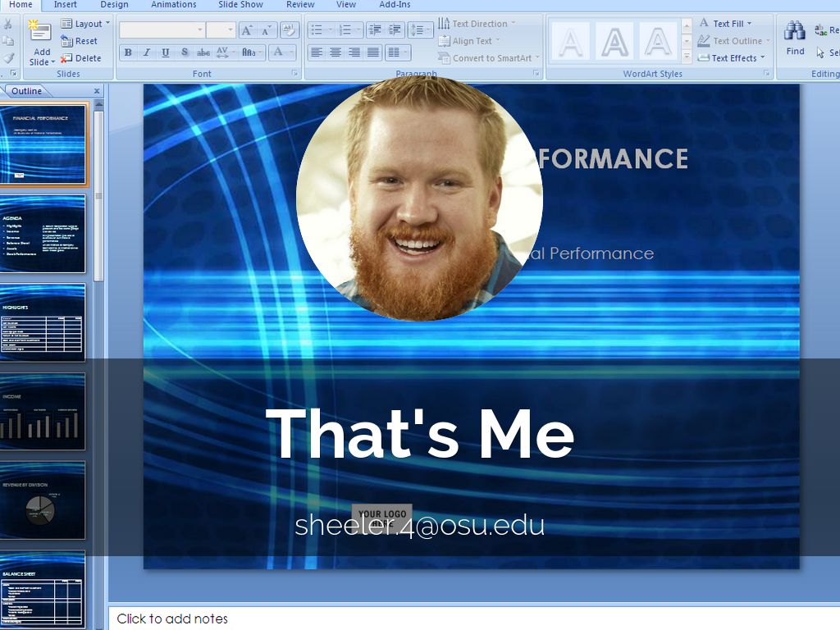Image resolution: width=840 pixels, height=630 pixels.
Task: Select the middle WordArt style swatch
Action: pyautogui.click(x=614, y=41)
